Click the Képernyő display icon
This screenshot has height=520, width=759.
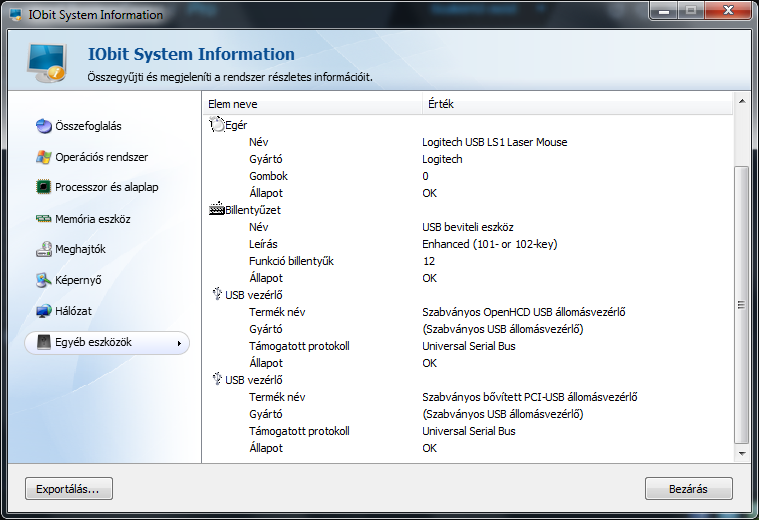(44, 280)
